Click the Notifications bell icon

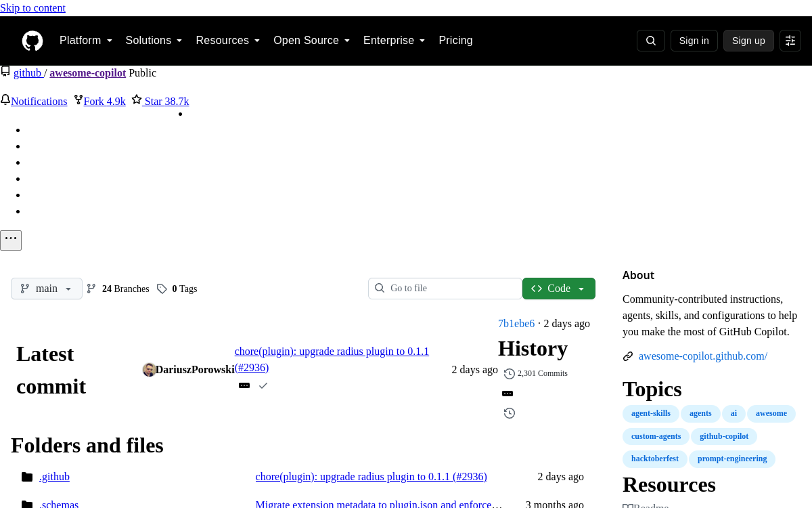(5, 100)
